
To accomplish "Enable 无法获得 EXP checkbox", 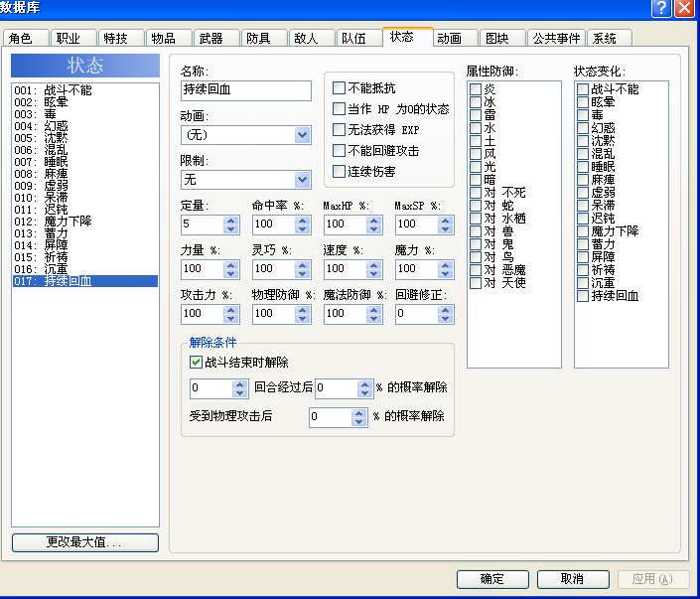I will point(339,129).
